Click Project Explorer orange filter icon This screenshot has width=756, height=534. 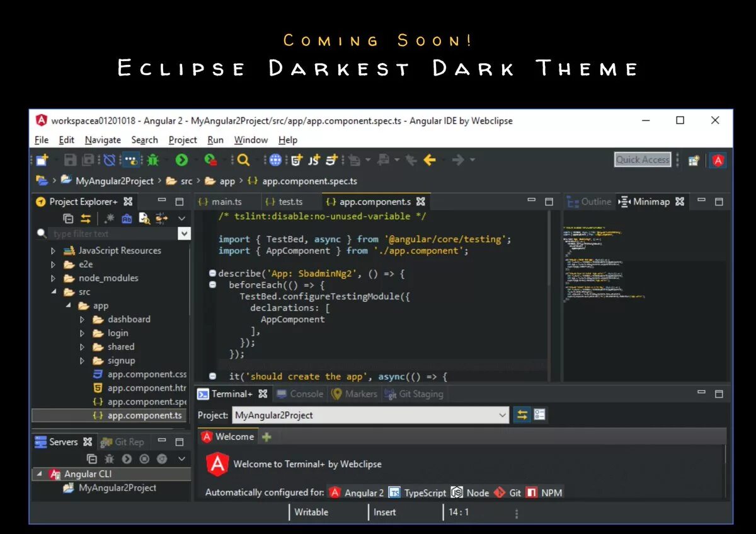coord(162,219)
